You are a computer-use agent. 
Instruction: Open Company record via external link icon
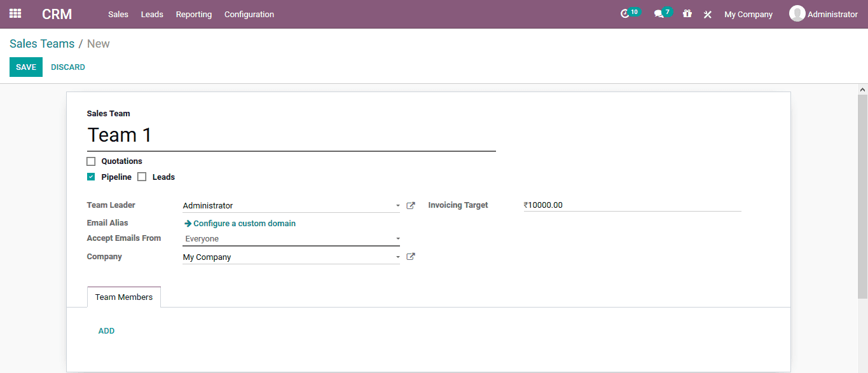[x=410, y=256]
